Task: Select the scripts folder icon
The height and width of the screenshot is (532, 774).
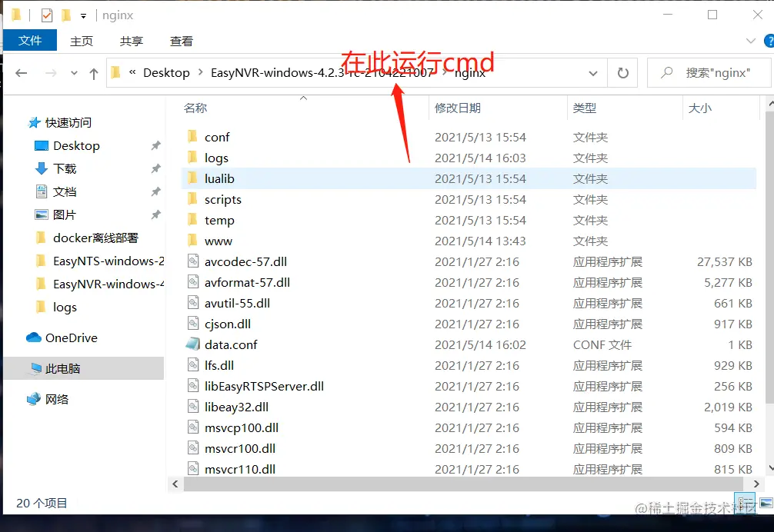Action: pos(193,199)
